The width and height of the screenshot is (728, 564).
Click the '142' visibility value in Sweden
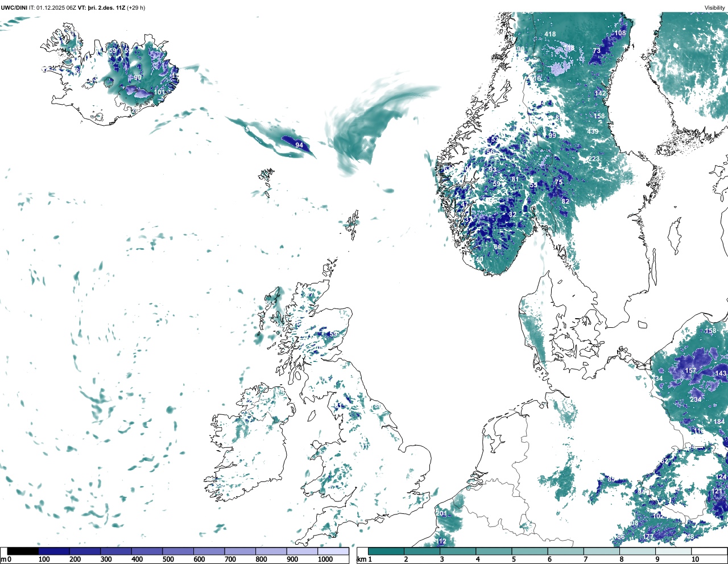600,93
